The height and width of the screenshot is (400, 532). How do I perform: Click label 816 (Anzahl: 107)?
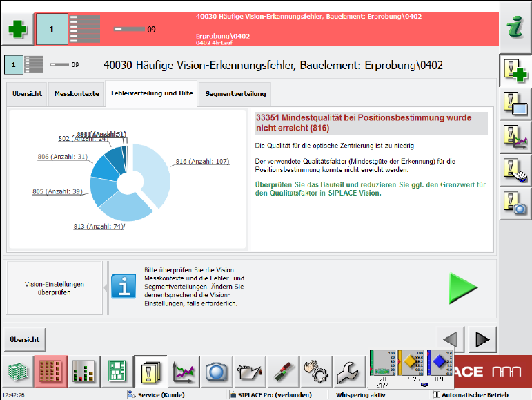(x=203, y=161)
